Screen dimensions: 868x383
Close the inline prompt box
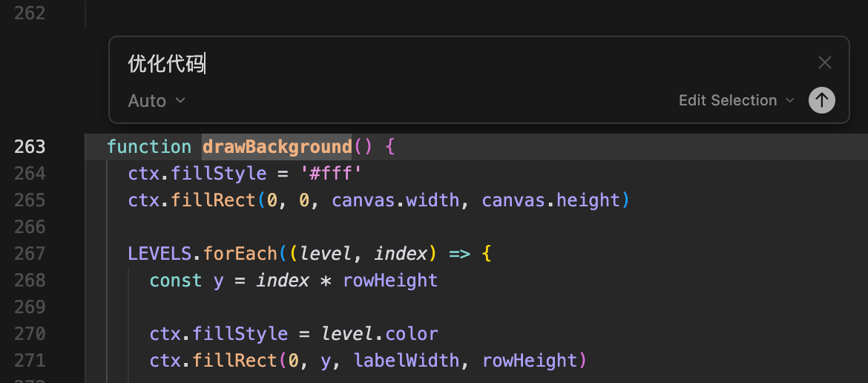click(x=824, y=63)
